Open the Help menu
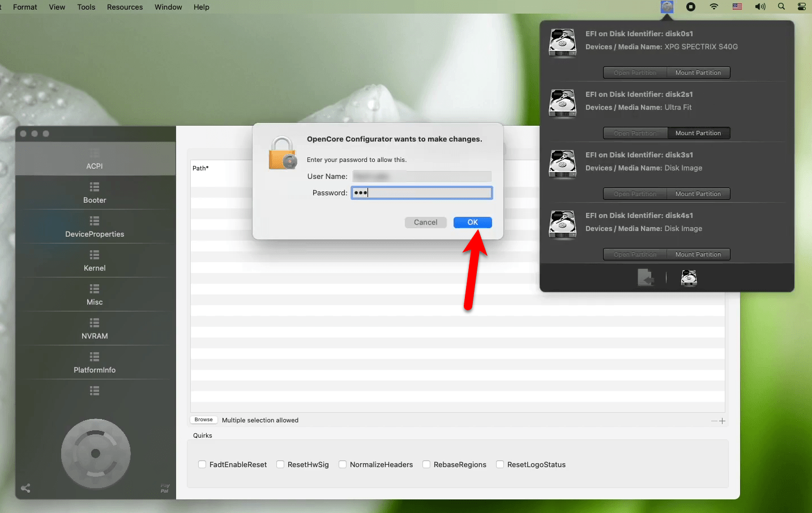The height and width of the screenshot is (513, 812). (202, 7)
